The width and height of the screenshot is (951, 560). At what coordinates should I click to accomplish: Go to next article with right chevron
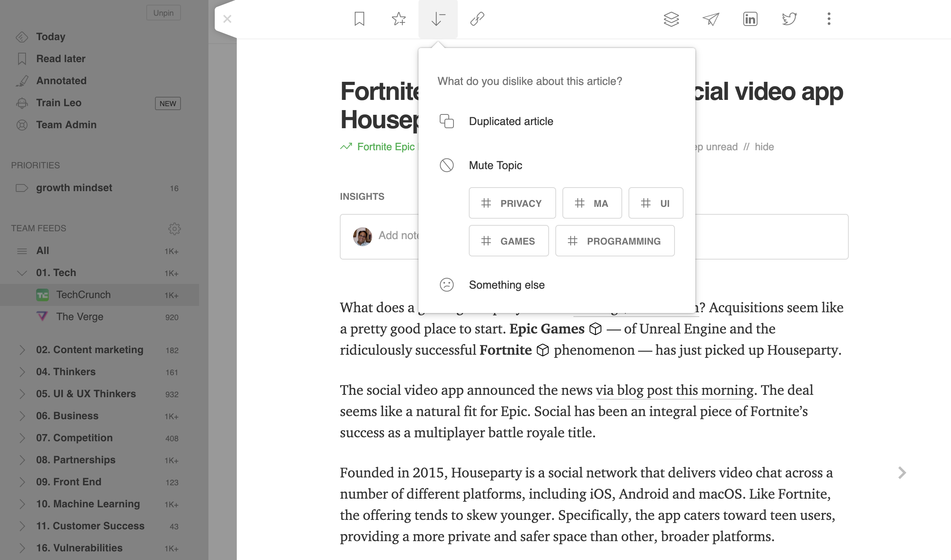(902, 472)
